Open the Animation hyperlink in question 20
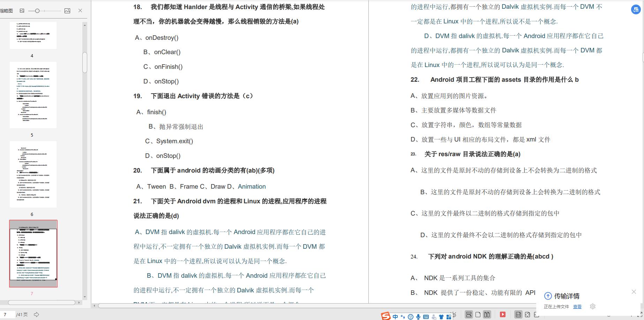Viewport: 644px width, 320px height. 252,187
